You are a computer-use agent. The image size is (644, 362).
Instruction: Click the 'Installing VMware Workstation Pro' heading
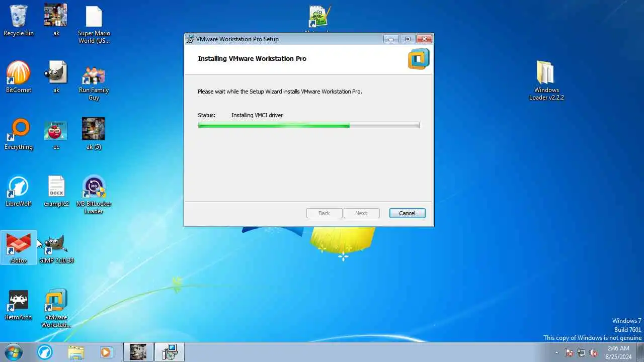(252, 58)
